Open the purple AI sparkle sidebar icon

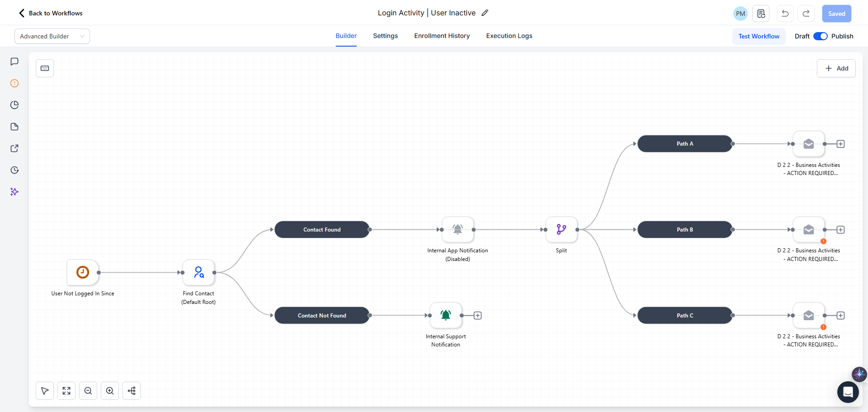pos(14,192)
